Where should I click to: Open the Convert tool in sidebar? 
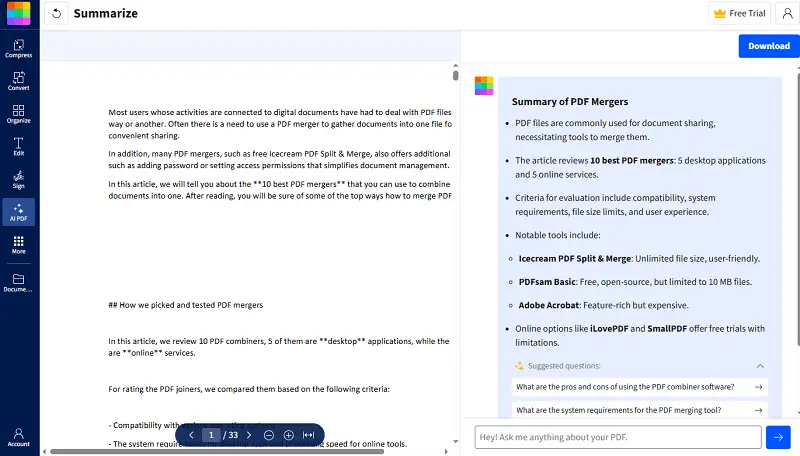coord(19,81)
